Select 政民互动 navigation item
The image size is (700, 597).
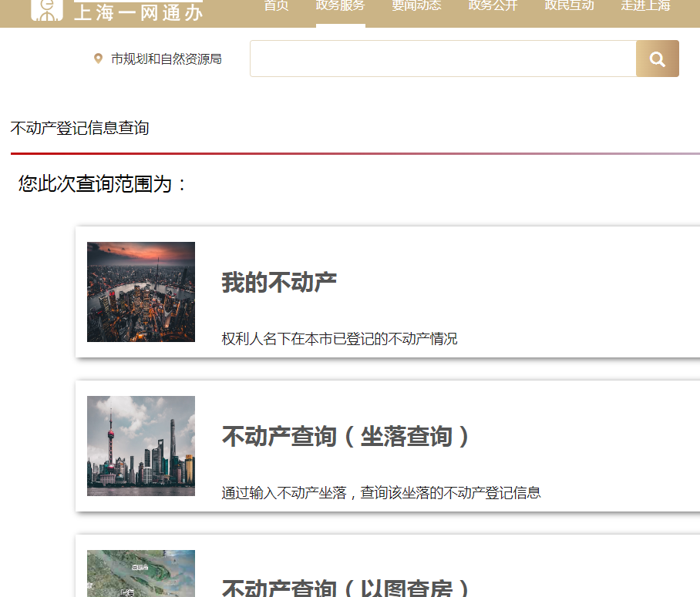coord(569,6)
